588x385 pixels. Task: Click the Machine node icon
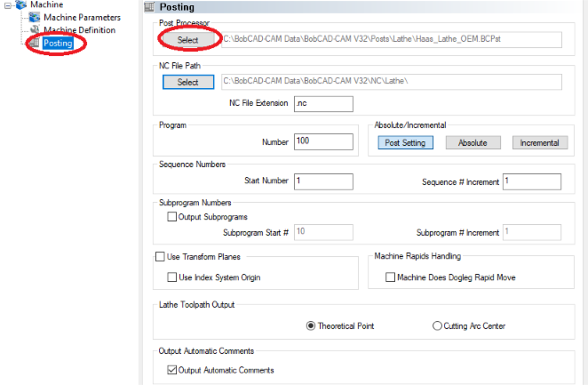point(21,4)
